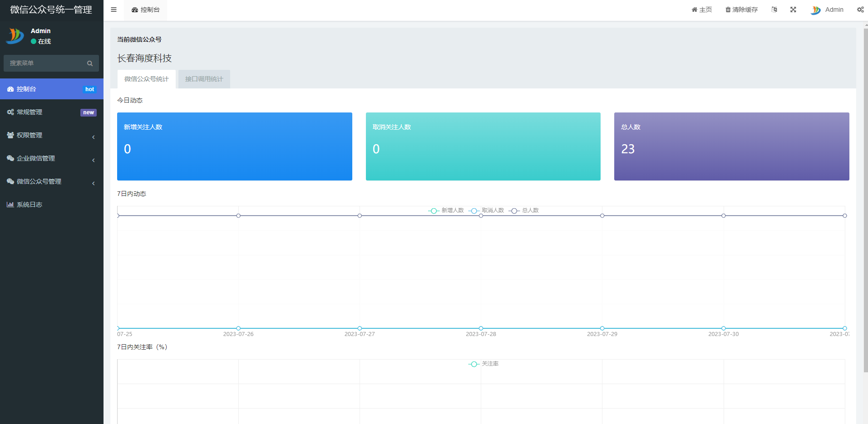Screen dimensions: 868x424
Task: Click the language switch icon in header
Action: click(774, 10)
